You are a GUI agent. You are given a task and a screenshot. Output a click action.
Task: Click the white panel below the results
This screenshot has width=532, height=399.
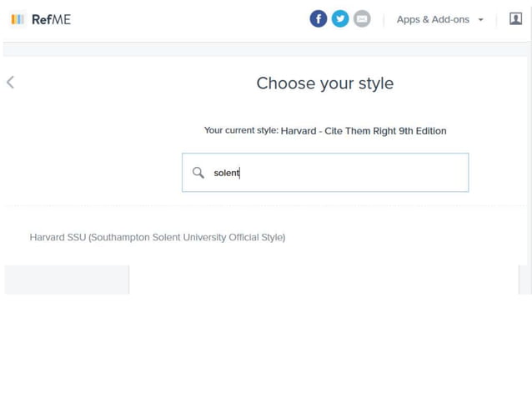[324, 280]
